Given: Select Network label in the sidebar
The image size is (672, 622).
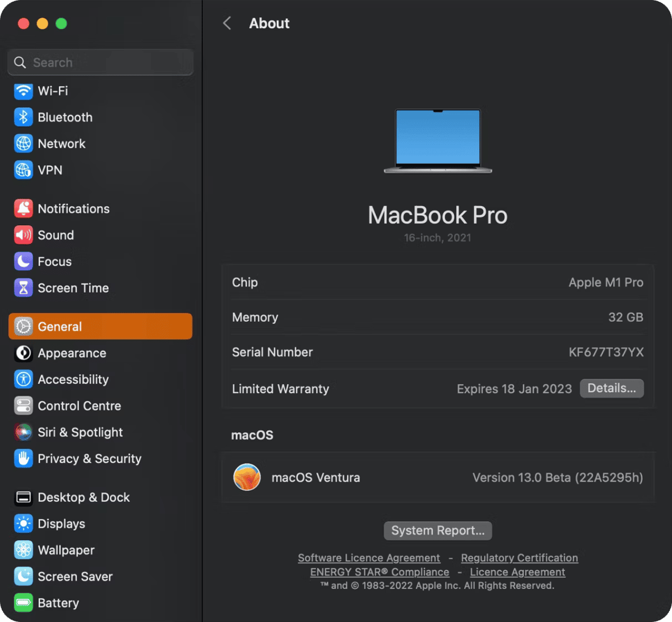Looking at the screenshot, I should pos(61,144).
